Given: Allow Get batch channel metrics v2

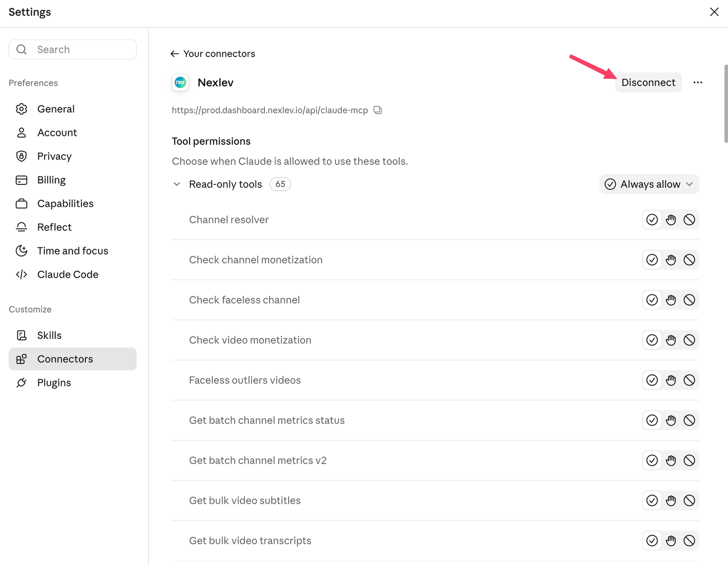Looking at the screenshot, I should pyautogui.click(x=652, y=460).
